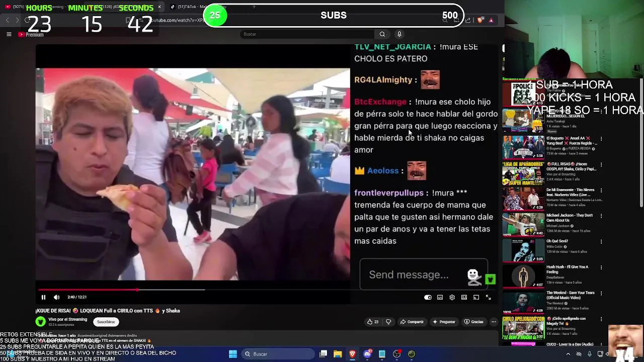The image size is (644, 362).
Task: Open the Michael Jackson They Don't Care thumbnail
Action: (x=523, y=224)
